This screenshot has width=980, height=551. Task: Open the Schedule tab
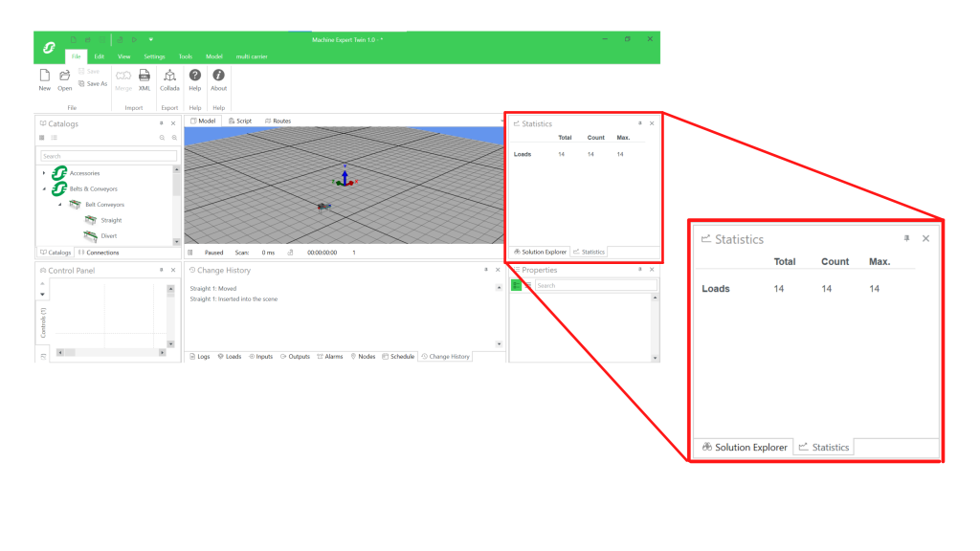[399, 357]
